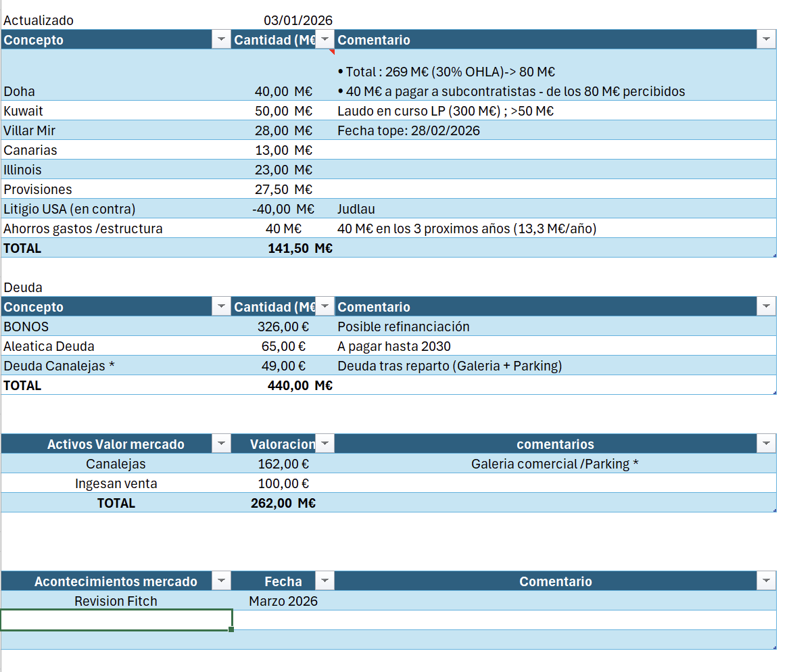Click the Revision Fitch cell
This screenshot has height=672, width=791.
116,601
